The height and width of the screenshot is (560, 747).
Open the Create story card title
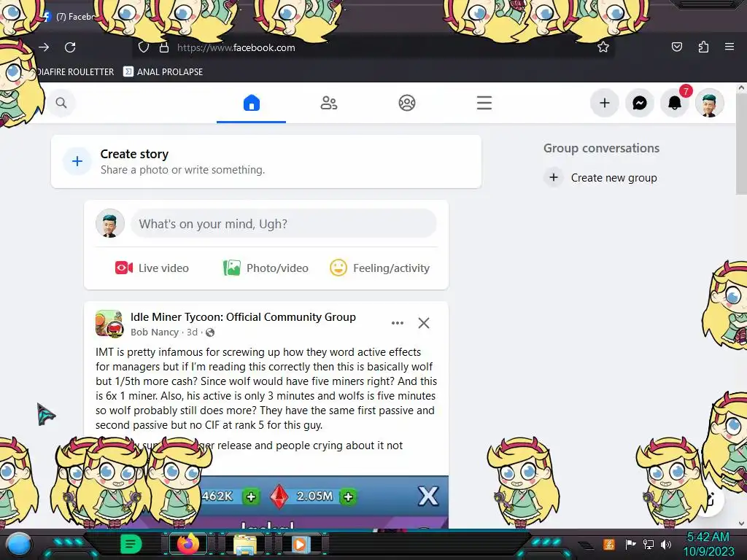[134, 155]
